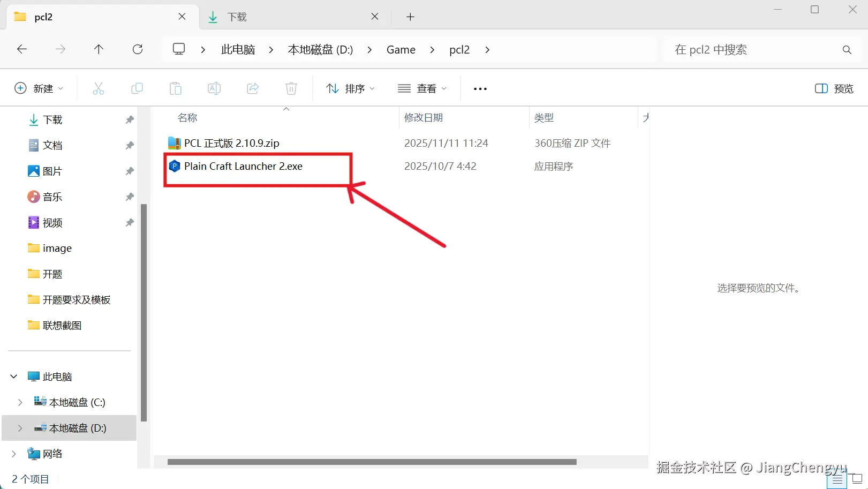Refresh the pcl2 folder view
The image size is (868, 489).
tap(138, 49)
